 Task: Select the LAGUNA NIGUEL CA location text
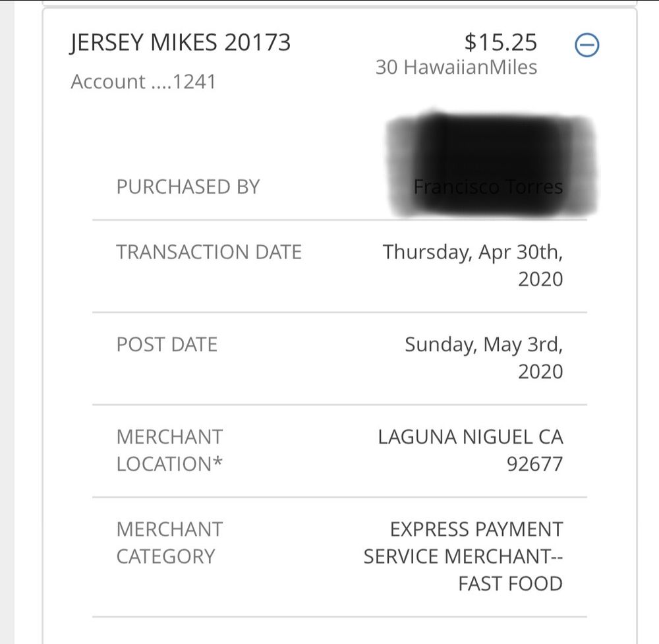tap(471, 437)
